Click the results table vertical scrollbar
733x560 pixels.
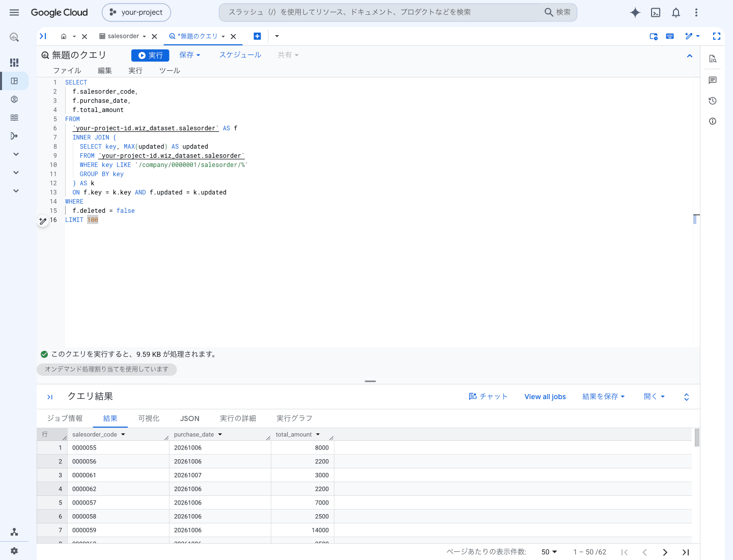click(x=697, y=438)
